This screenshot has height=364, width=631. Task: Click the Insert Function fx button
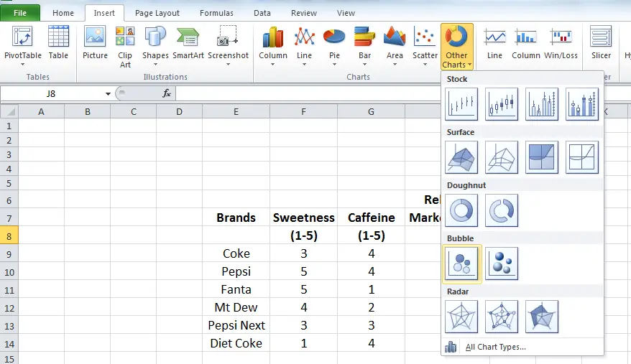167,94
